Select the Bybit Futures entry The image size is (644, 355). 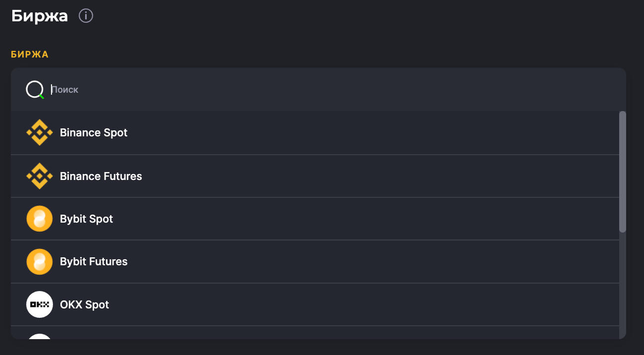94,262
